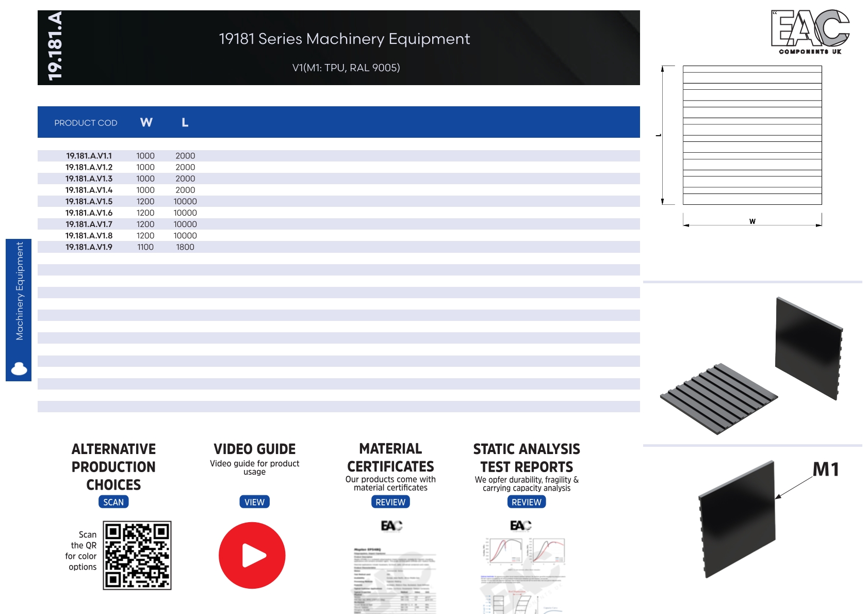868x614 pixels.
Task: Click the PRODUCT COD column header
Action: point(86,123)
